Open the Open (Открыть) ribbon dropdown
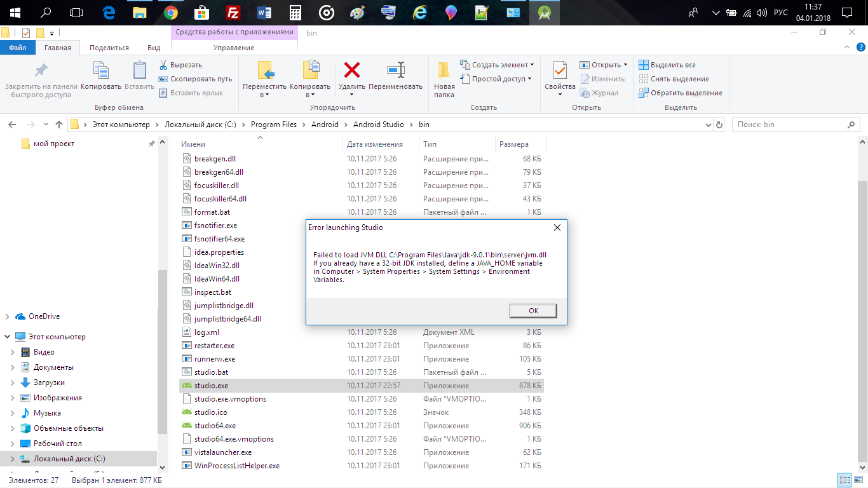Image resolution: width=868 pixels, height=488 pixels. coord(604,65)
